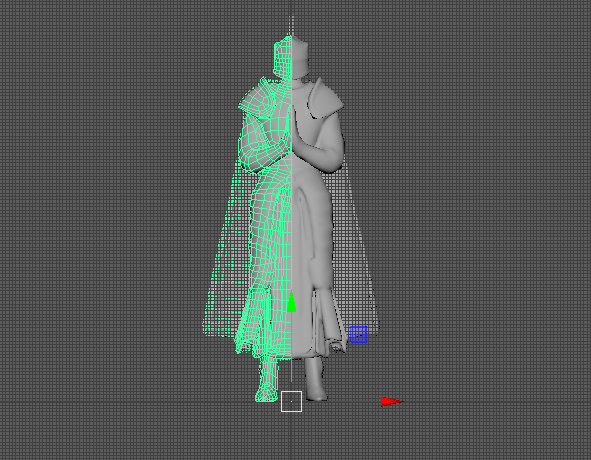The width and height of the screenshot is (591, 460).
Task: Select the gray shaded half of the helmet
Action: point(300,57)
